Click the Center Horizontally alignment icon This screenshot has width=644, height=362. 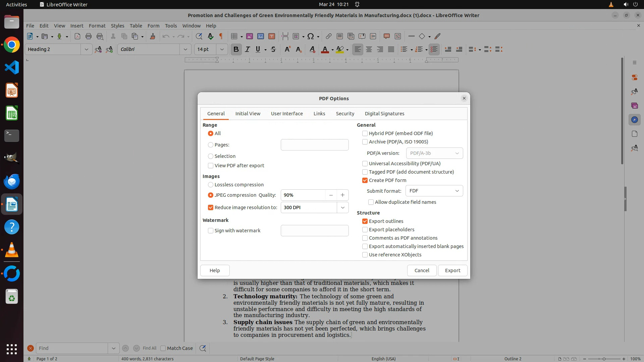(369, 49)
